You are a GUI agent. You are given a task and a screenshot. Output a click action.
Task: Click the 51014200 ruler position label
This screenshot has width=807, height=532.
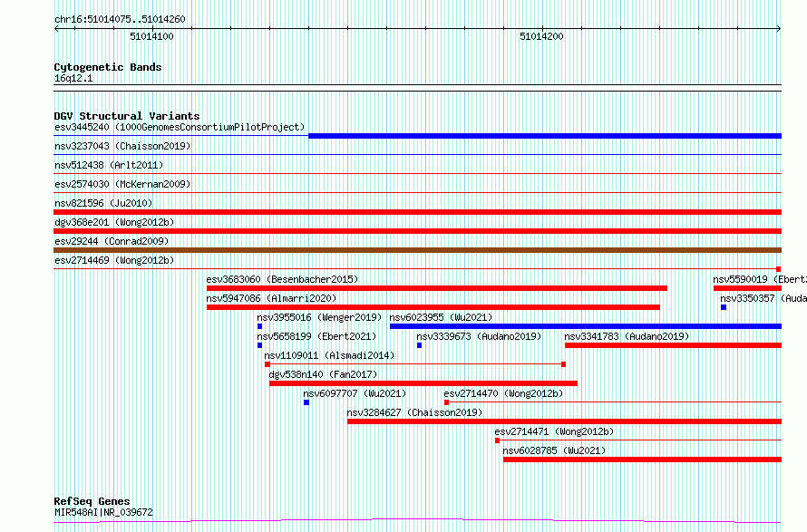click(x=541, y=36)
